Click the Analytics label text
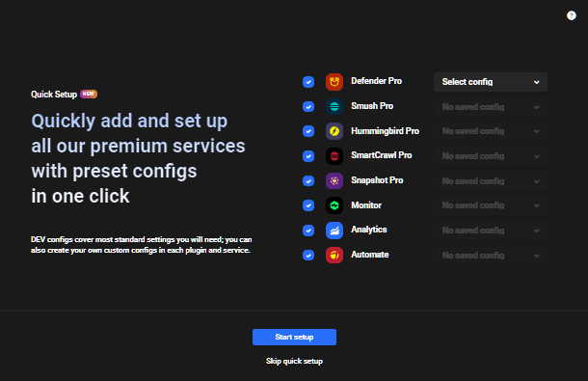This screenshot has height=381, width=588. tap(368, 230)
